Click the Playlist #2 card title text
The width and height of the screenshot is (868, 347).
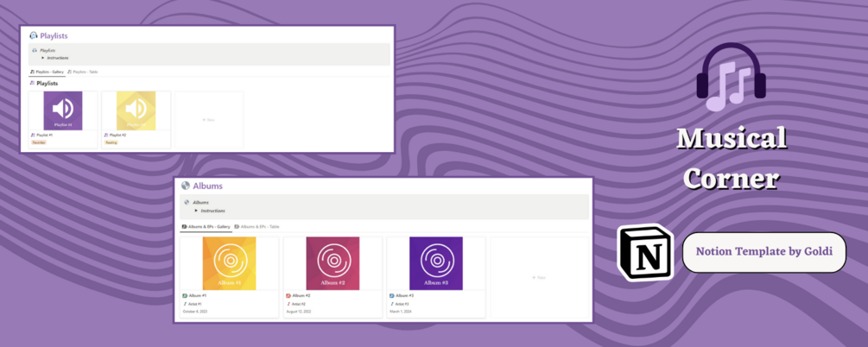point(118,135)
